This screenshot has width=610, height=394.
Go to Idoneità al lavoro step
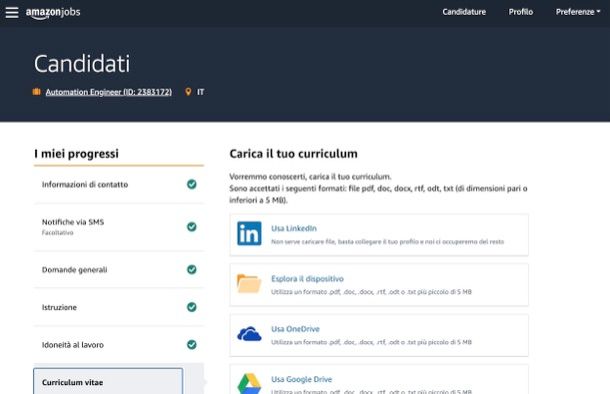coord(119,345)
